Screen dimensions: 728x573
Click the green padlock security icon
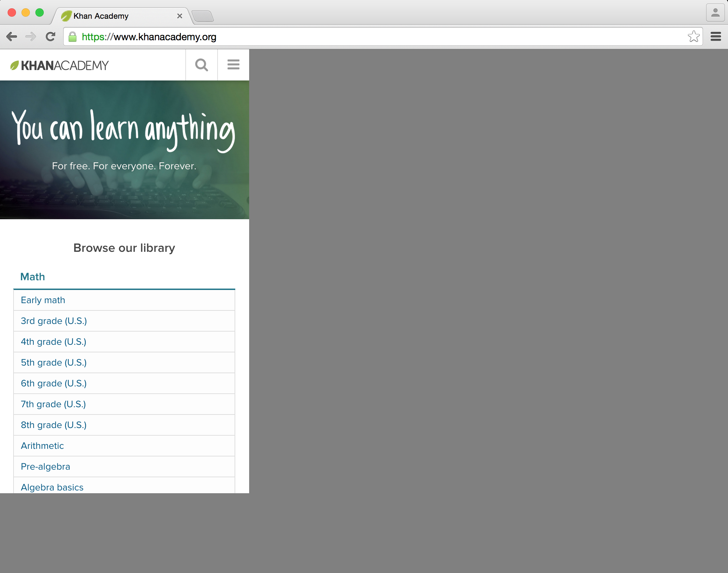click(73, 37)
